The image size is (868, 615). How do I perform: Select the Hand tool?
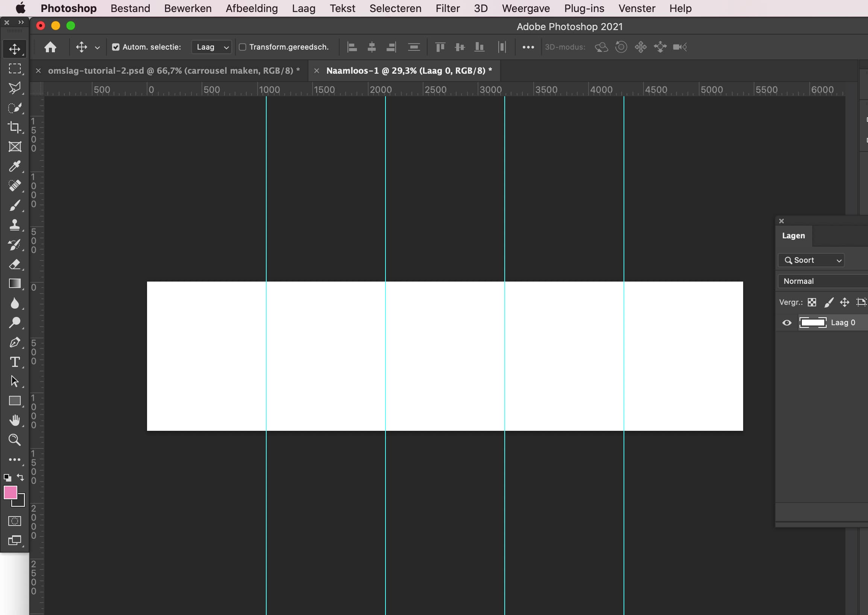point(14,420)
